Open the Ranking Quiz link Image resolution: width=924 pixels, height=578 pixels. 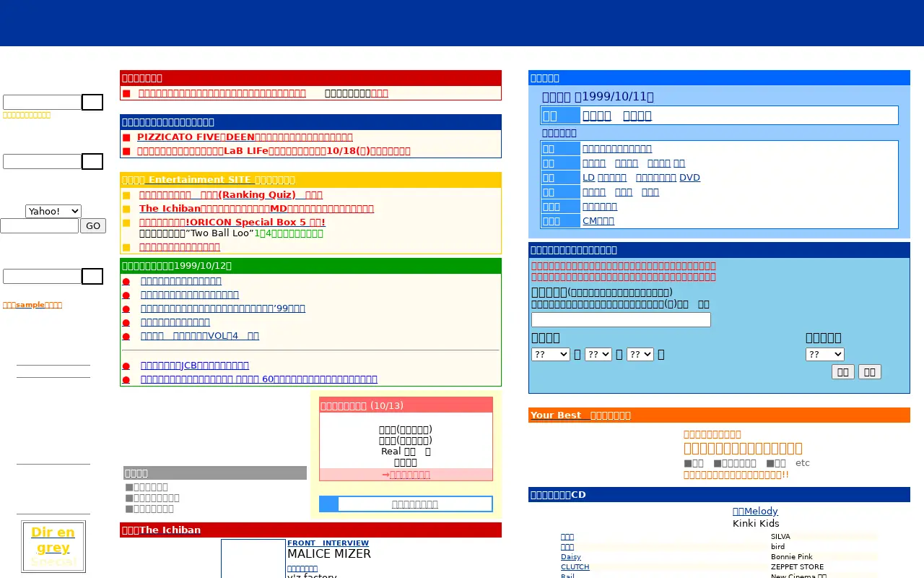pyautogui.click(x=231, y=195)
